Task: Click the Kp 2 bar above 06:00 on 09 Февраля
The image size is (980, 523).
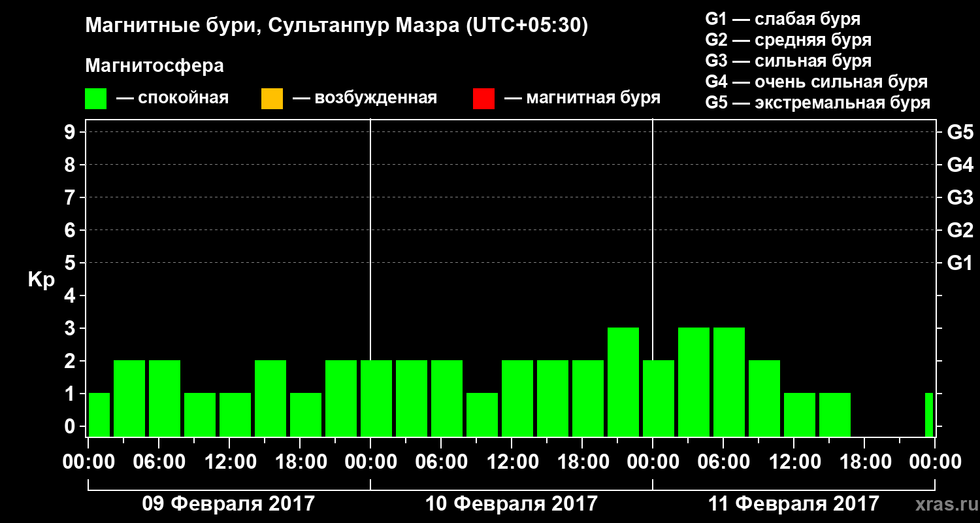Action: click(x=165, y=398)
